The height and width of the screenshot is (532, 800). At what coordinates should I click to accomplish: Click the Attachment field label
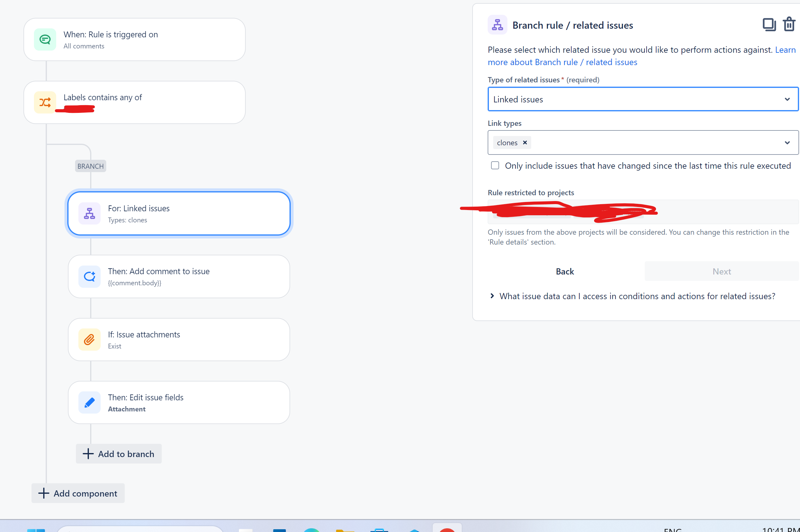pos(127,409)
